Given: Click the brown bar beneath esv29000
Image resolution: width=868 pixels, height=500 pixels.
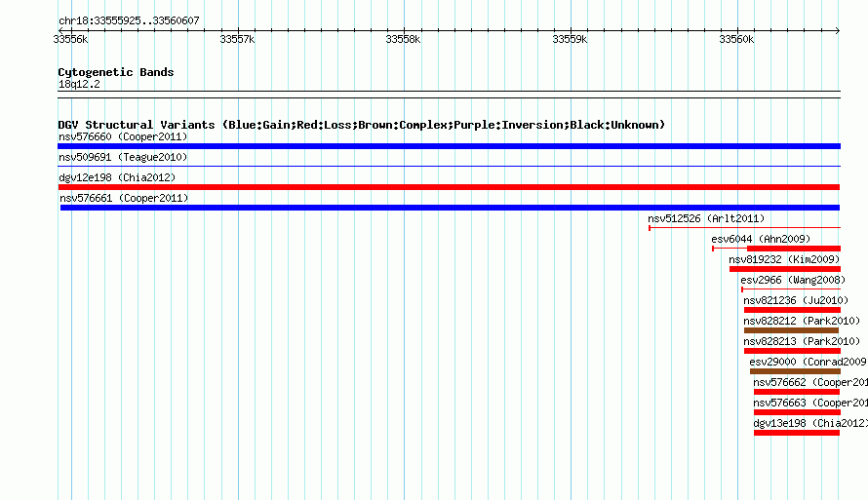Looking at the screenshot, I should 795,371.
